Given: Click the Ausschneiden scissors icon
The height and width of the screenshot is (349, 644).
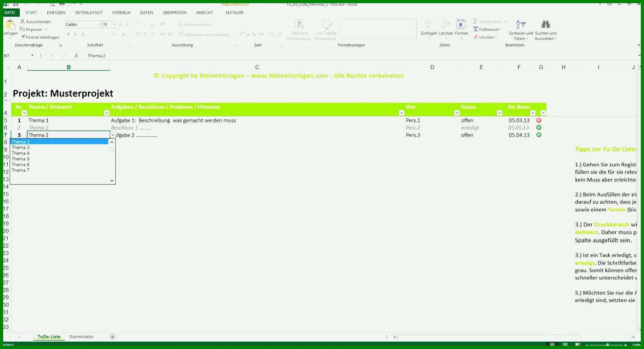Looking at the screenshot, I should (x=23, y=22).
